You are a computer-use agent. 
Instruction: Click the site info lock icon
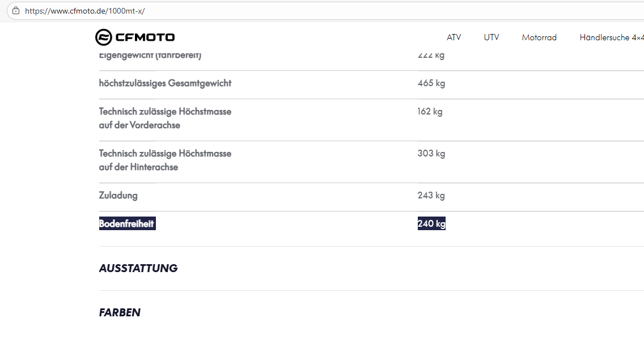tap(15, 11)
